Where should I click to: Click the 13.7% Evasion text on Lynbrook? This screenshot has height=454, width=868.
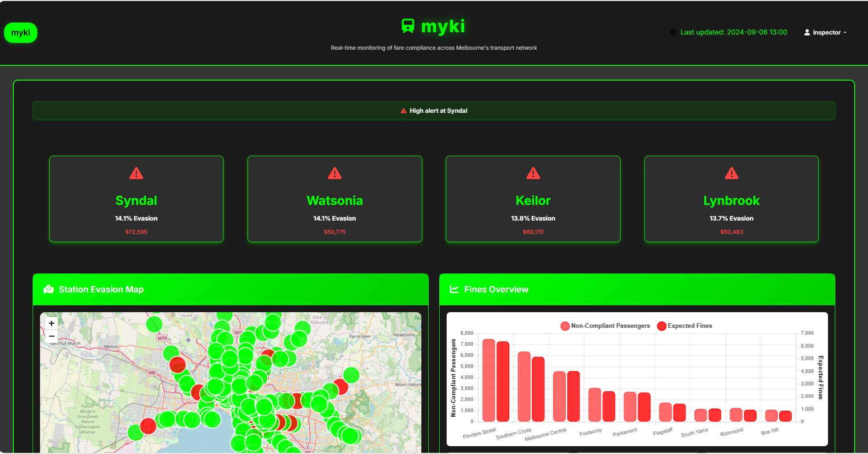pos(731,219)
